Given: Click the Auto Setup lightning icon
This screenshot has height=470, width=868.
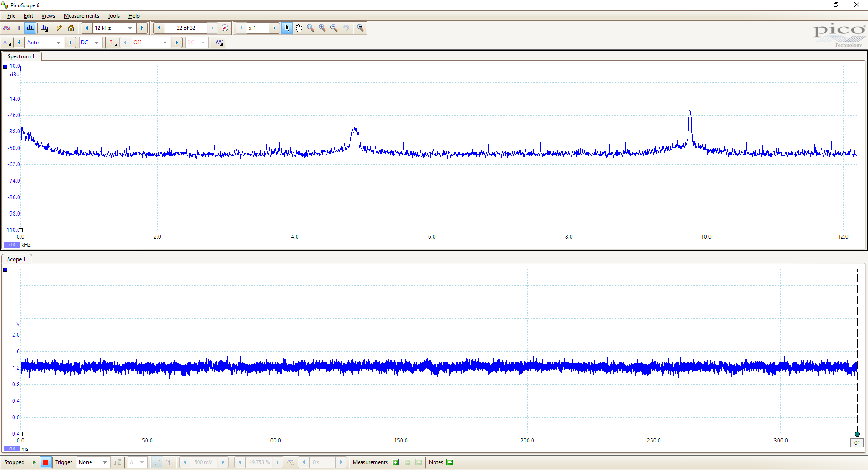Looking at the screenshot, I should (59, 28).
